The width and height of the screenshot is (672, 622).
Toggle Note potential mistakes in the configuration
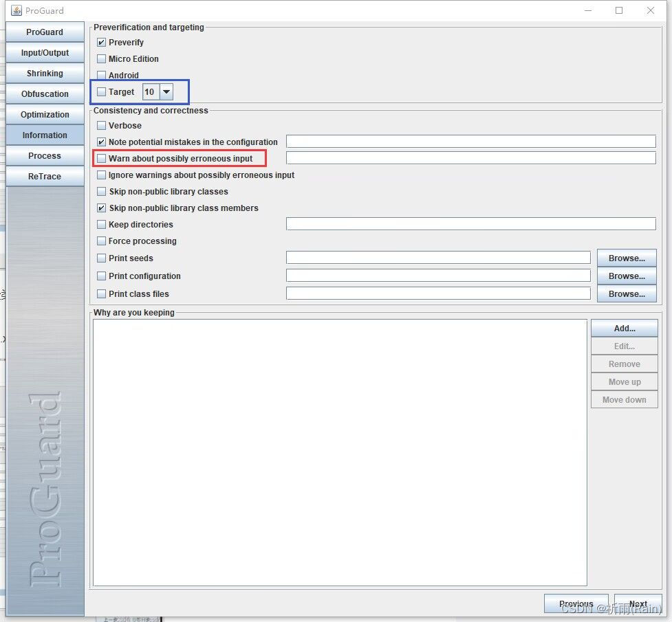102,142
